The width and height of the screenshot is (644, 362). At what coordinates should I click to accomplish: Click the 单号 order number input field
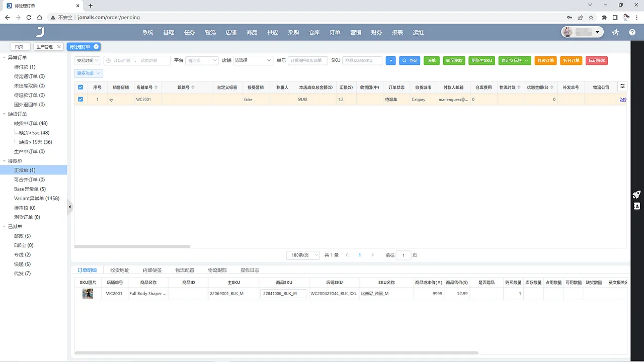click(307, 60)
